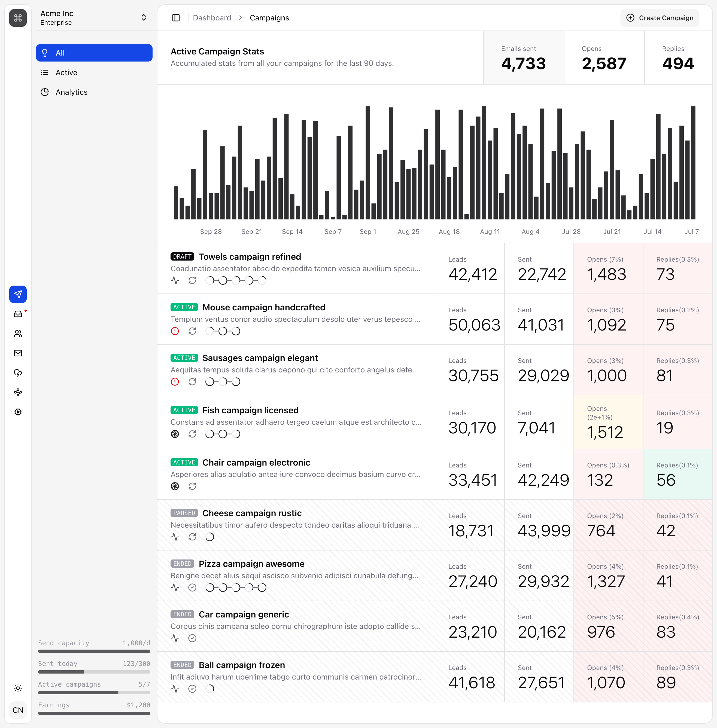The height and width of the screenshot is (728, 717).
Task: Expand the Acme Inc workspace switcher
Action: (x=94, y=18)
